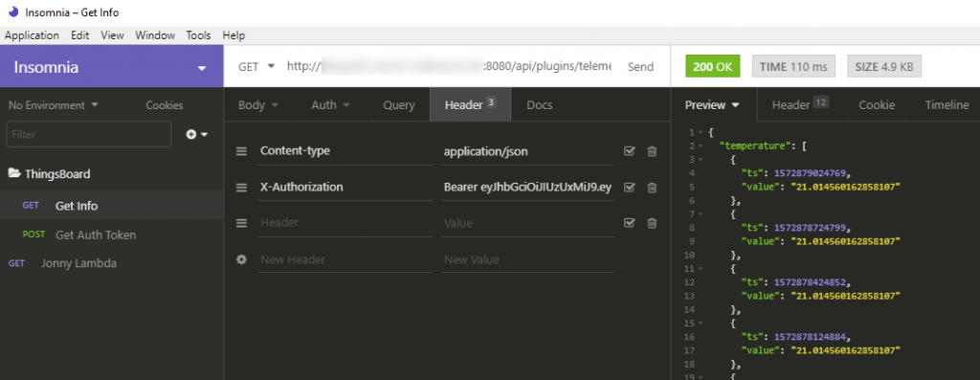Viewport: 980px width, 380px height.
Task: Click the drag handle of the empty Header row
Action: tap(241, 222)
